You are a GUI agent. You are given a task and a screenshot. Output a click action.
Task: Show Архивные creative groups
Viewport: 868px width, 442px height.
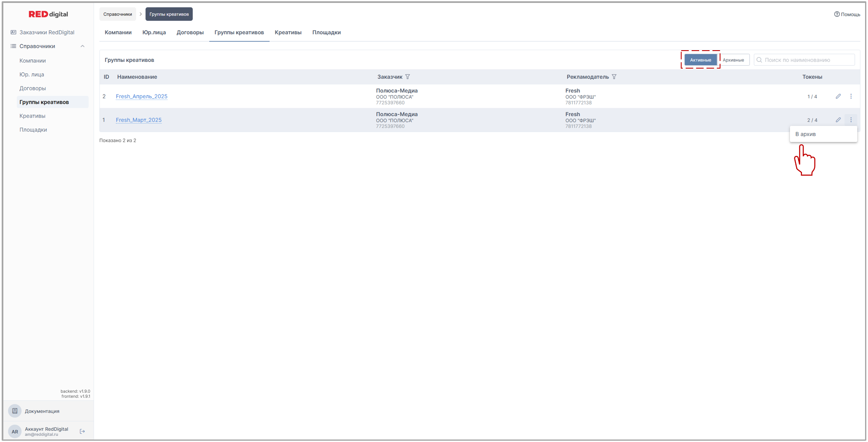[x=733, y=60]
